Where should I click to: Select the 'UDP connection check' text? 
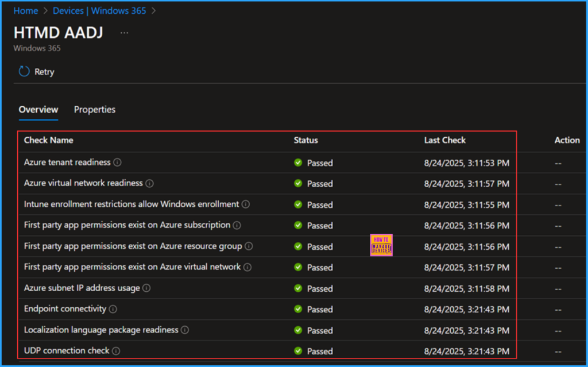click(67, 350)
